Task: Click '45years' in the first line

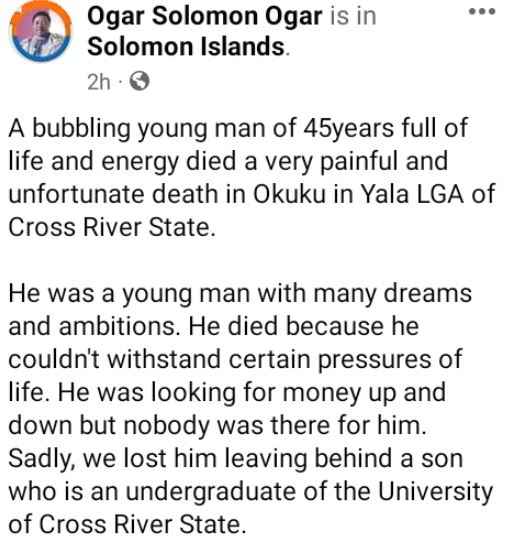Action: tap(348, 129)
